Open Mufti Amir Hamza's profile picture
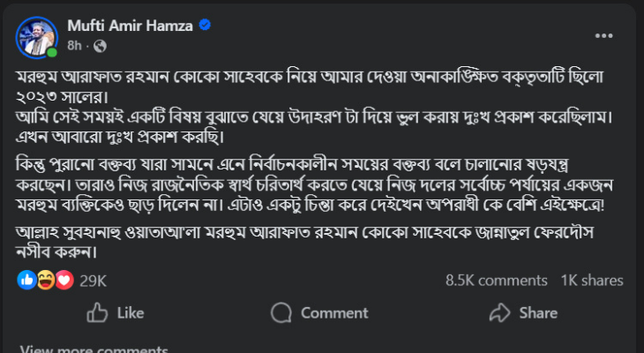The width and height of the screenshot is (644, 353). coord(36,35)
